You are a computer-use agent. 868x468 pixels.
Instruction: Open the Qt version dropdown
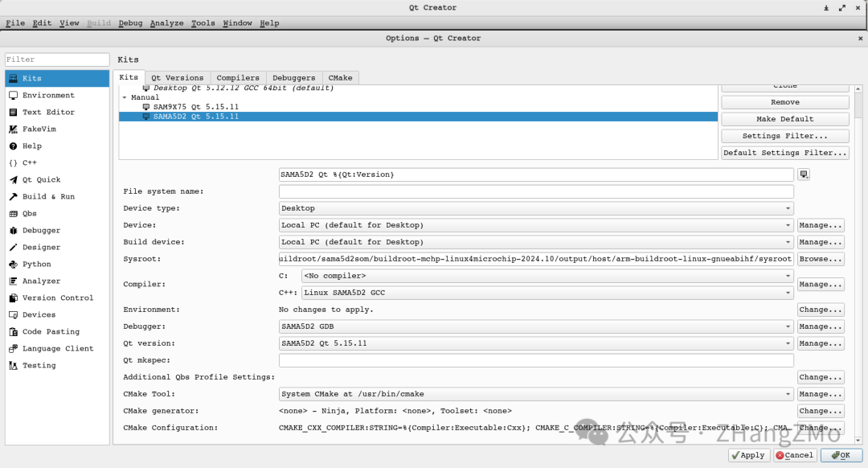tap(536, 343)
